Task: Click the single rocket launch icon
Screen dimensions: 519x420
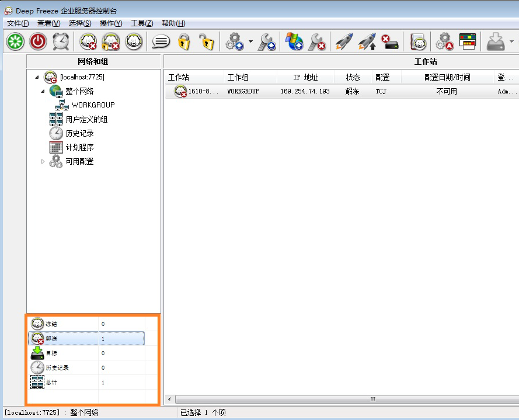Action: 344,41
